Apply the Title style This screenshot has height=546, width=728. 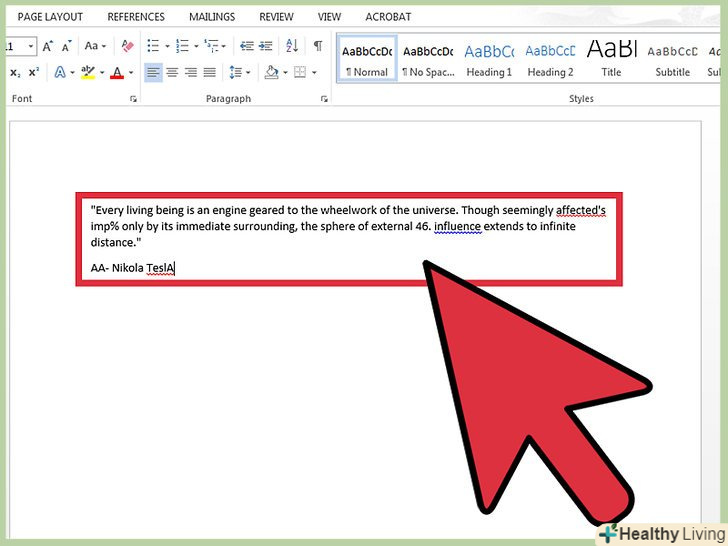611,59
